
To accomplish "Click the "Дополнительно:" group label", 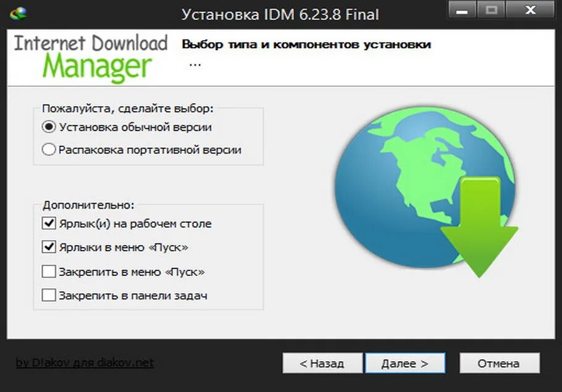I will pyautogui.click(x=88, y=205).
